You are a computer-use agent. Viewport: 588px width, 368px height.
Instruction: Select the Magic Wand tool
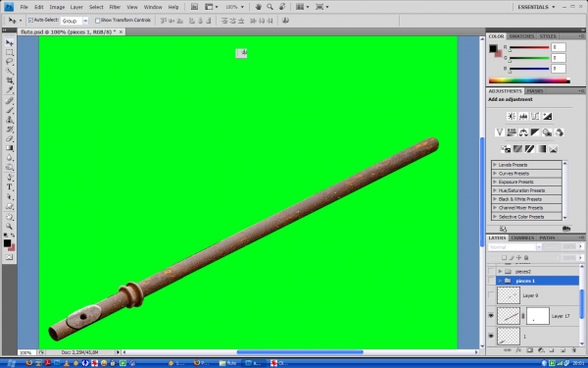(10, 72)
